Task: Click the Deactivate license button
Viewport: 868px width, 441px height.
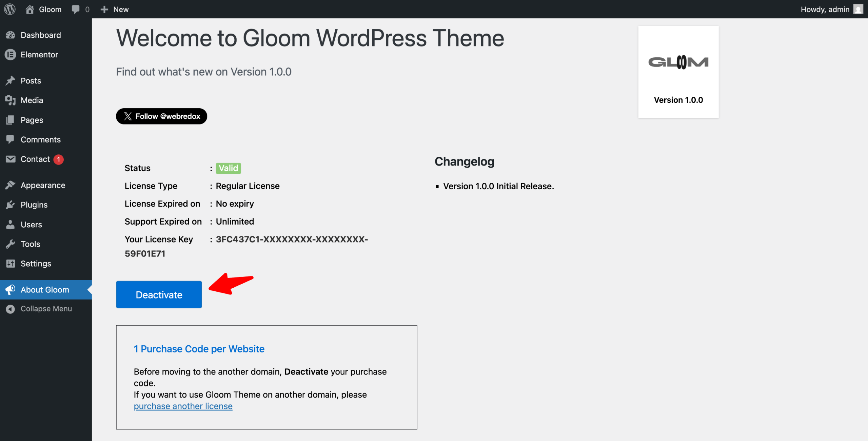Action: coord(159,294)
